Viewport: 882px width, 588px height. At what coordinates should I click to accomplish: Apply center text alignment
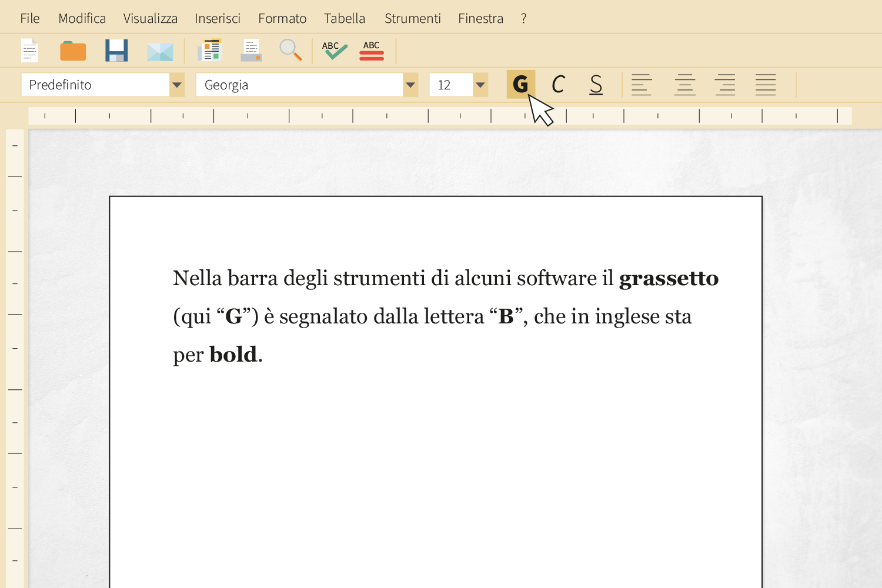click(684, 85)
